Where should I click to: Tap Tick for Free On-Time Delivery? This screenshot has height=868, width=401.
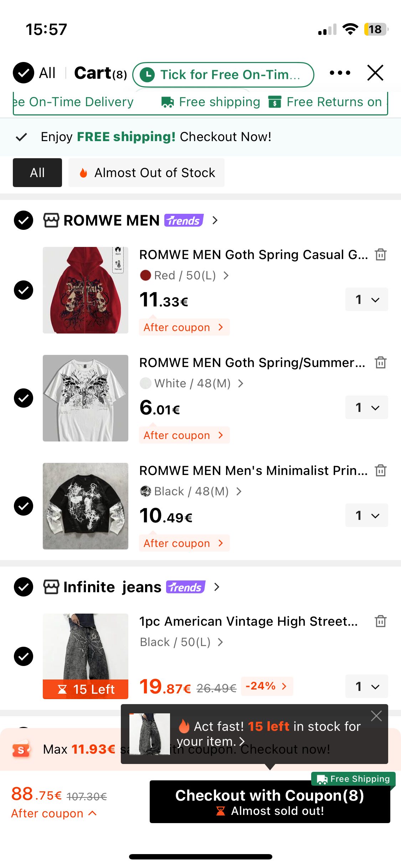coord(223,75)
